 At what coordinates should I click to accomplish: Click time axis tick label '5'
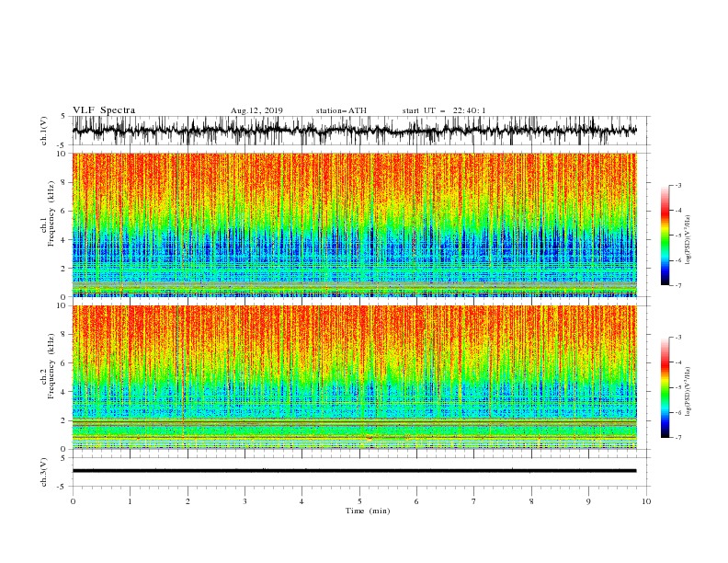click(x=359, y=501)
